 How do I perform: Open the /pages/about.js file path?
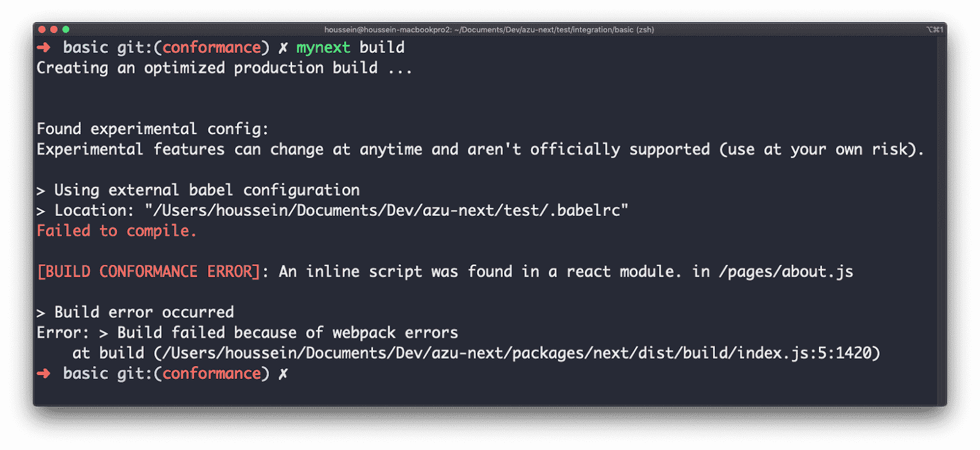[x=786, y=272]
